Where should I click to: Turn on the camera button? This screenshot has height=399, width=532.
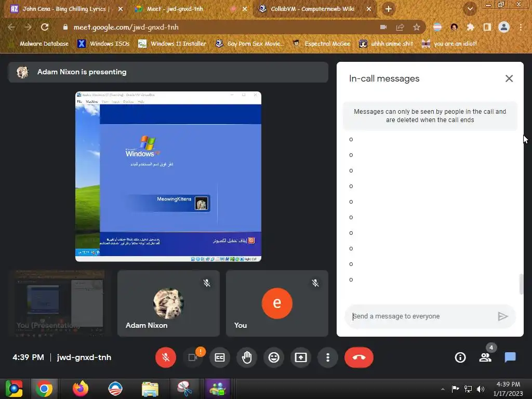[x=193, y=357]
